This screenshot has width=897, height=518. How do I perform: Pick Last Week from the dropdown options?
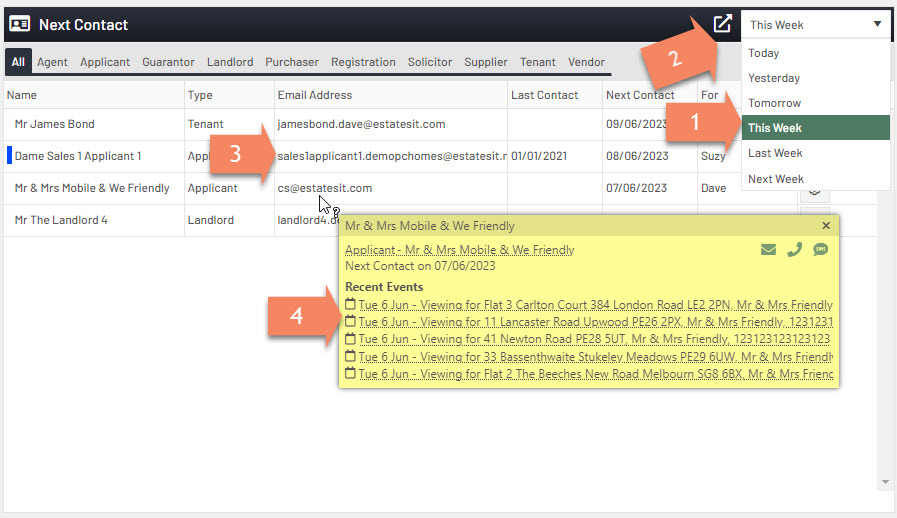pos(775,153)
